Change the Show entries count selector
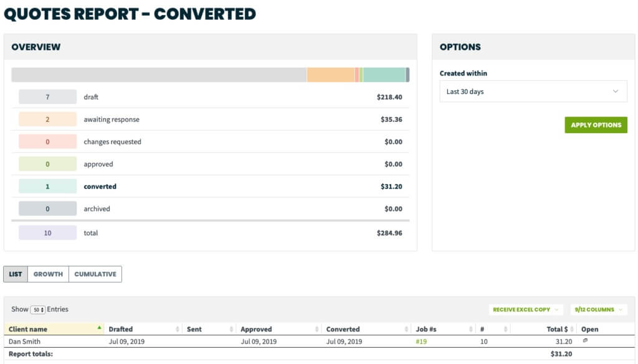 37,310
